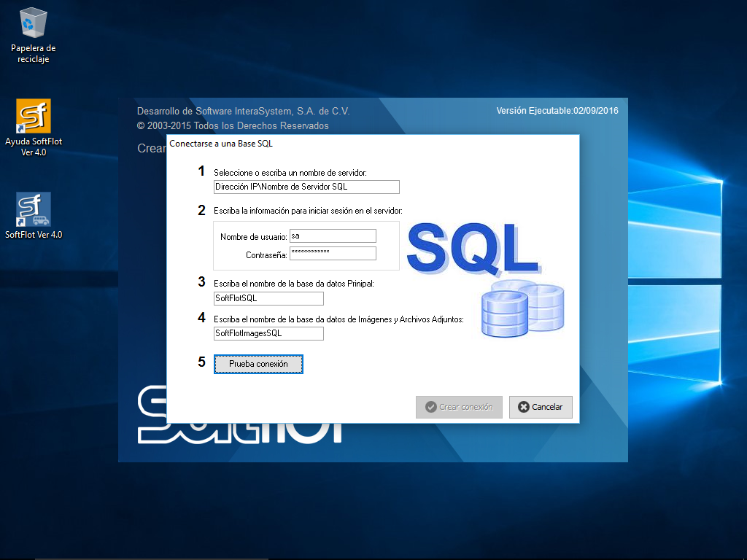
Task: Click the 'Imágenes y Archivos Adjuntos' instruction label
Action: tap(338, 319)
